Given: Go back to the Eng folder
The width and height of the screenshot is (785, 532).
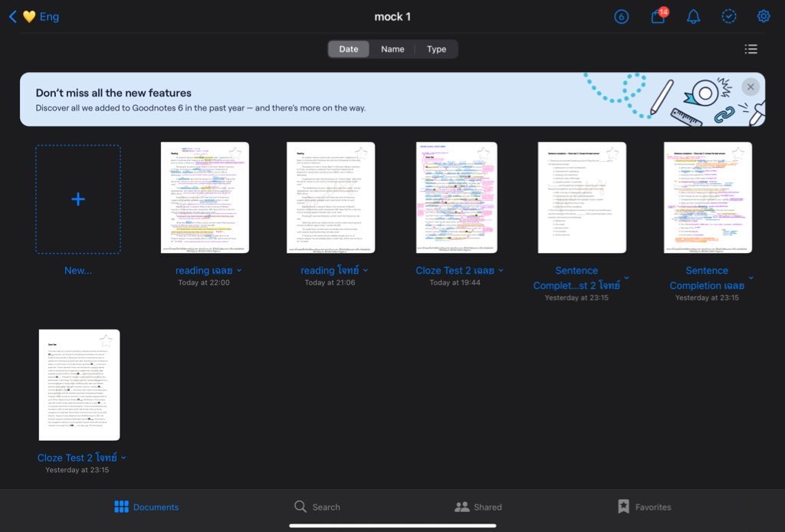Looking at the screenshot, I should coord(34,17).
